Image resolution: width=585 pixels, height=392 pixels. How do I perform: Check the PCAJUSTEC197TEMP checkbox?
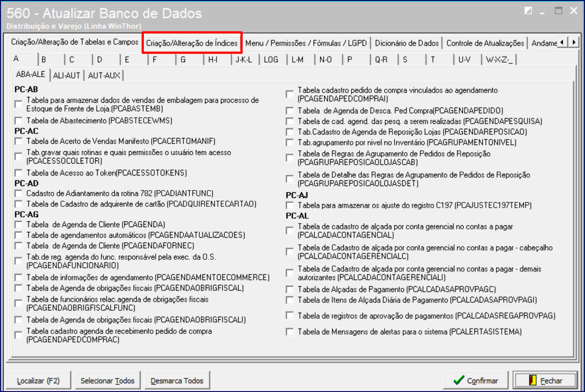289,205
